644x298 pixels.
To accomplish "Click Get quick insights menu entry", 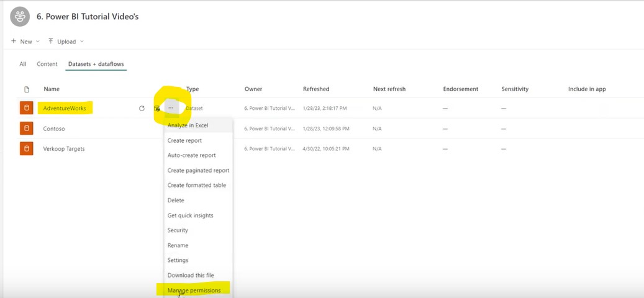I will [190, 215].
